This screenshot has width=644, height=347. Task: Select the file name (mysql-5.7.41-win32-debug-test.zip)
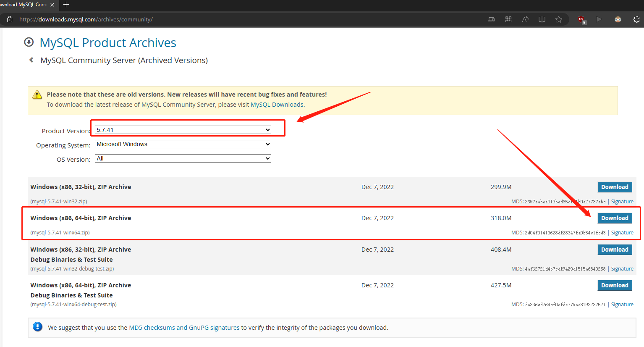72,269
